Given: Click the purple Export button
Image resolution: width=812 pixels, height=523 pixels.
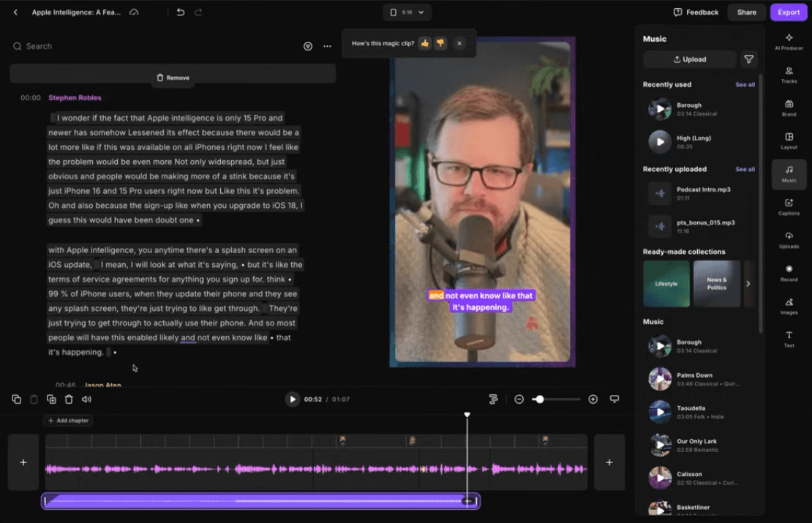Looking at the screenshot, I should coord(788,12).
